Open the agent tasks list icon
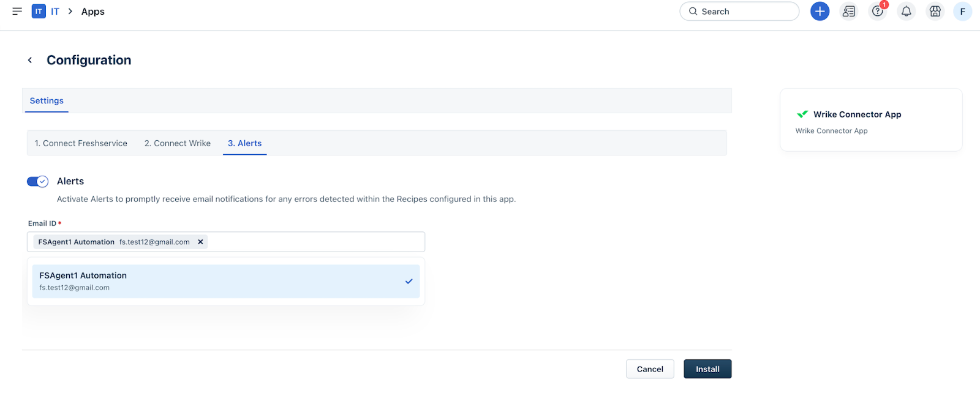Image resolution: width=980 pixels, height=418 pixels. point(849,11)
